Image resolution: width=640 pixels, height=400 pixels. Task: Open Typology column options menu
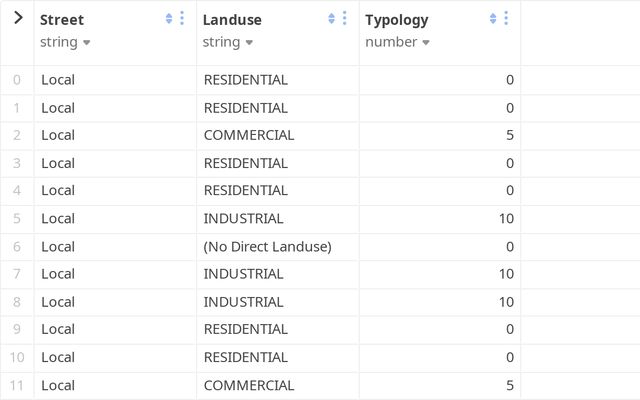(x=506, y=19)
